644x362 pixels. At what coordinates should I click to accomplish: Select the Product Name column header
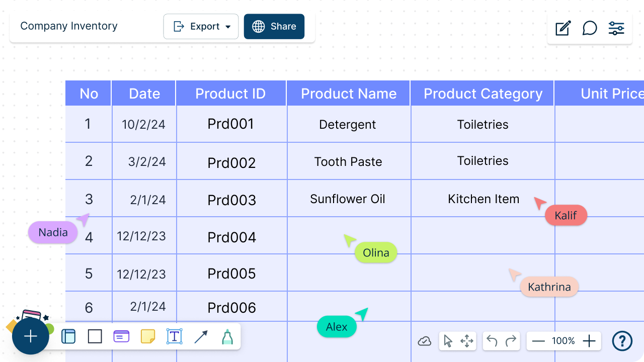[x=349, y=94]
